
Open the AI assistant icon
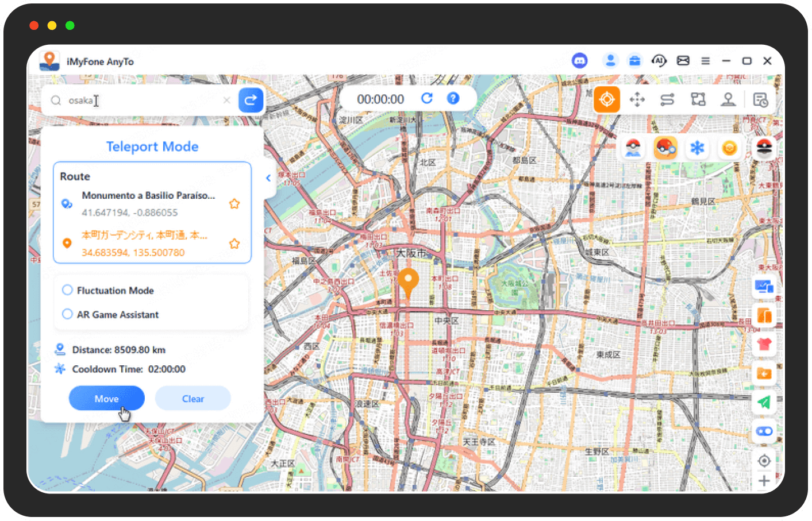pyautogui.click(x=659, y=60)
